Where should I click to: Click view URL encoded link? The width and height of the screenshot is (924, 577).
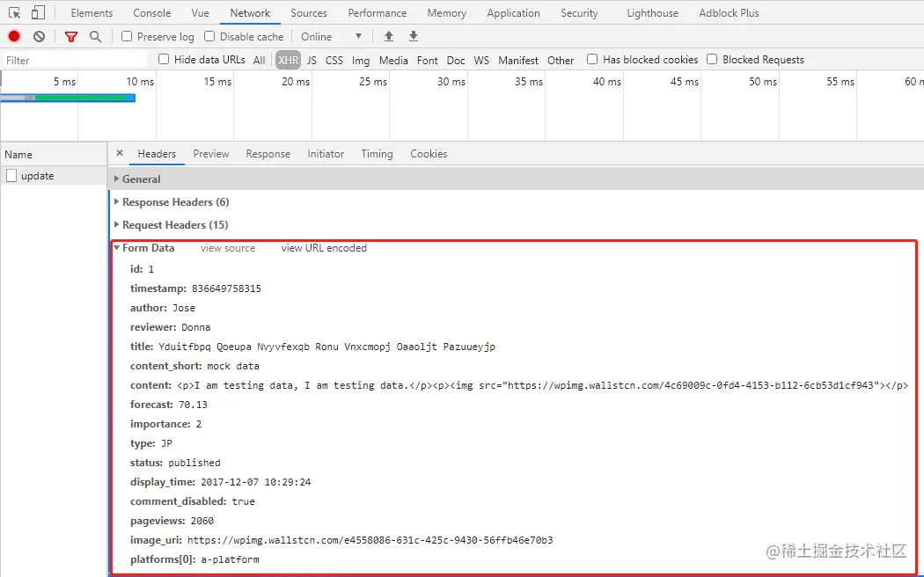(324, 248)
